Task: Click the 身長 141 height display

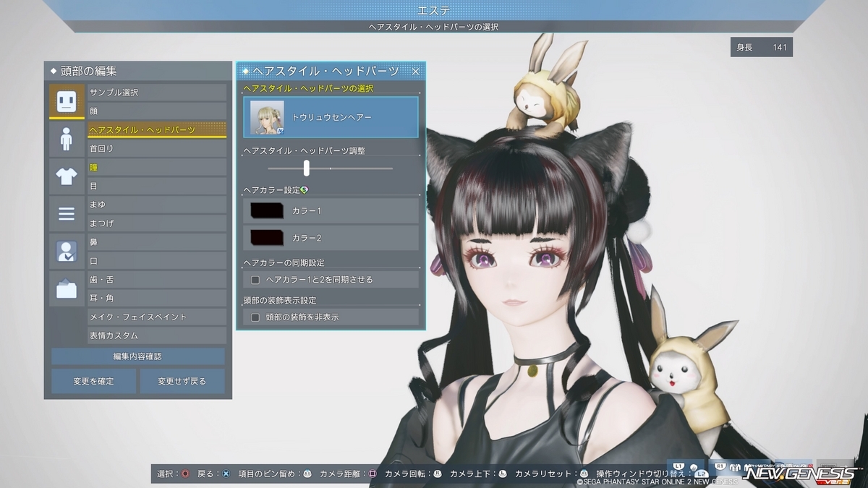Action: 762,47
